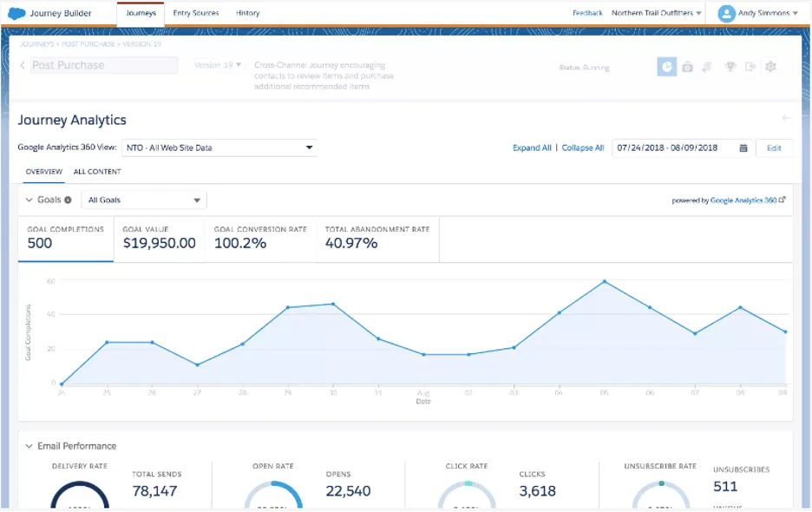Click the Total Sends value 78,147
The image size is (812, 512).
coord(154,491)
